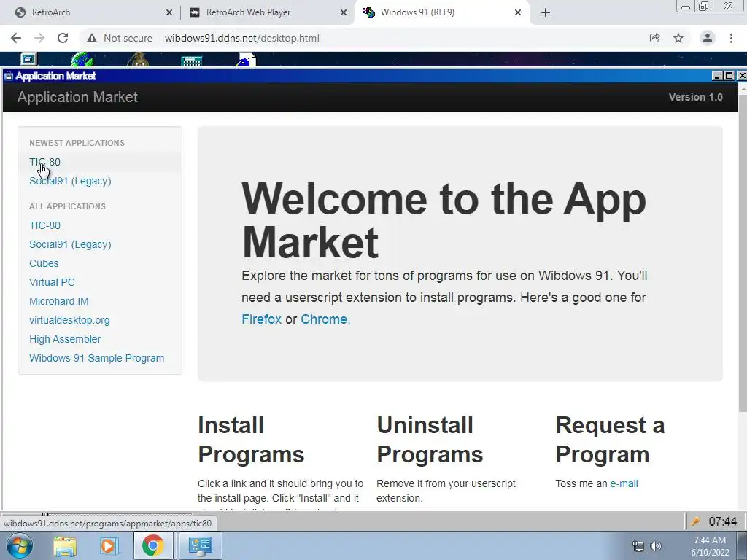Viewport: 747px width, 560px height.
Task: Click the Chrome taskbar icon
Action: 152,545
